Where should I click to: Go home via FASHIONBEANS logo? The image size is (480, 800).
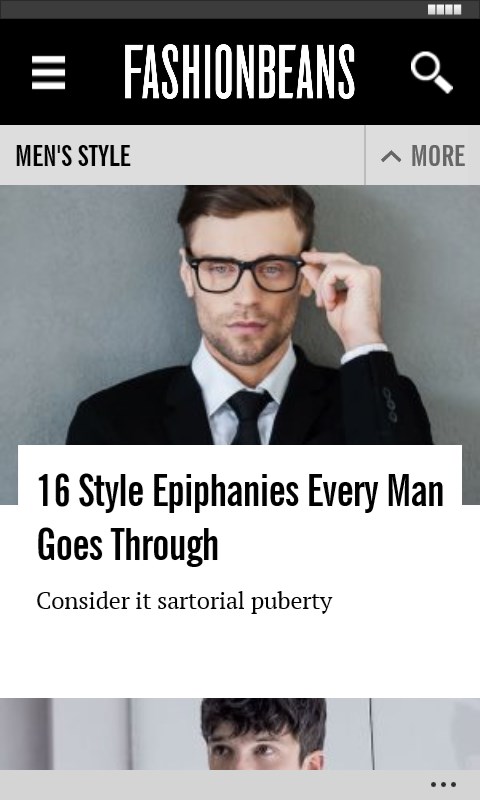239,72
